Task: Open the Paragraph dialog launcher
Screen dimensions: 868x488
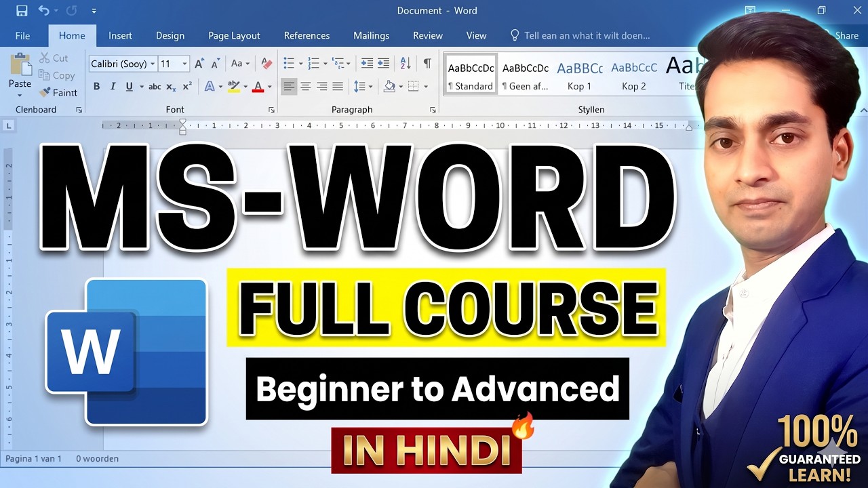Action: tap(433, 110)
